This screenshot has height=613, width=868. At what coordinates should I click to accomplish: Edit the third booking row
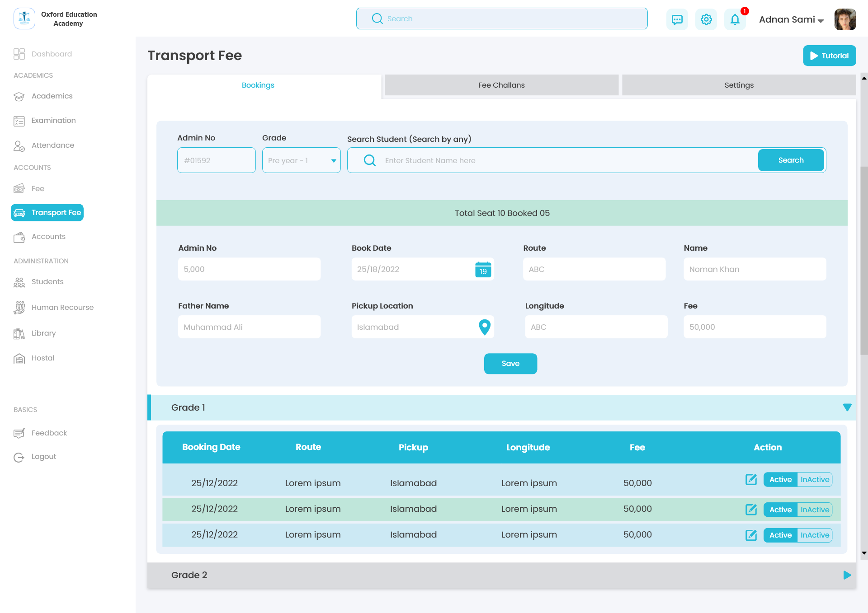click(x=751, y=535)
